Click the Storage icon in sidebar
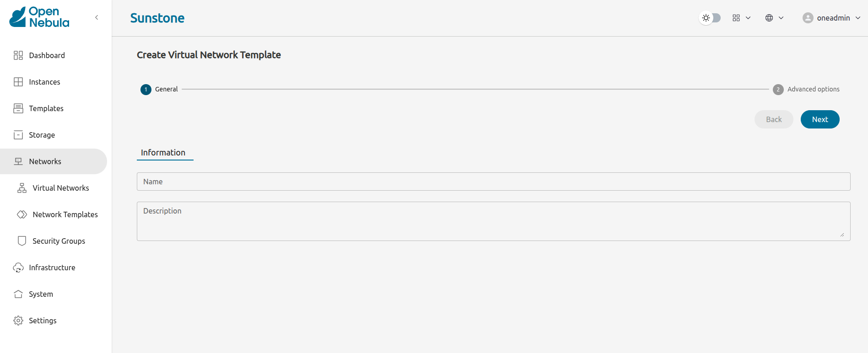868x353 pixels. 18,135
